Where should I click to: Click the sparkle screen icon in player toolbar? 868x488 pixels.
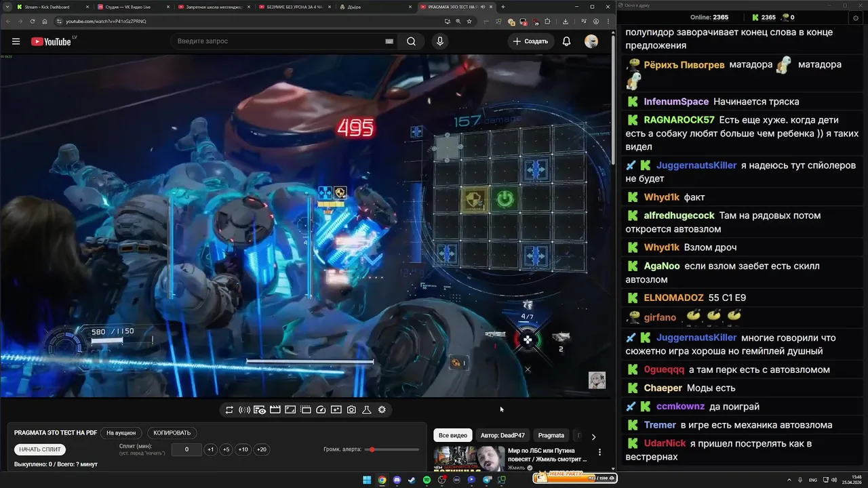coord(336,409)
